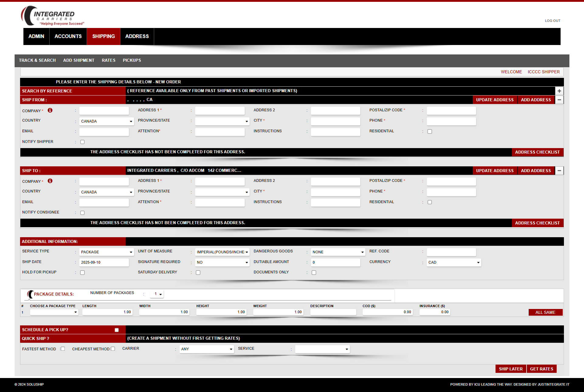Open the Unit Of Measure dropdown

coord(222,252)
